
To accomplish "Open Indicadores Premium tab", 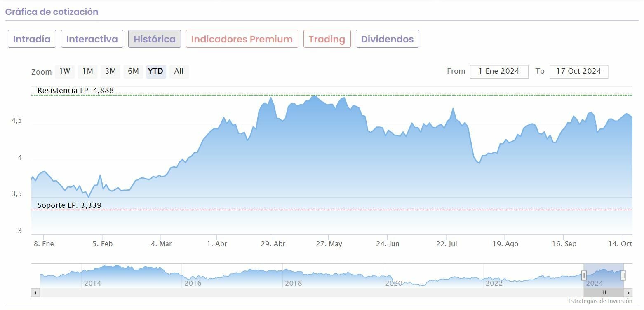I will pos(242,39).
